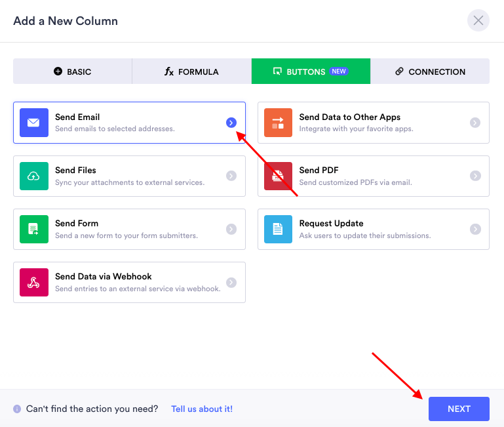The image size is (504, 427).
Task: Close the Add a New Column dialog
Action: (478, 20)
